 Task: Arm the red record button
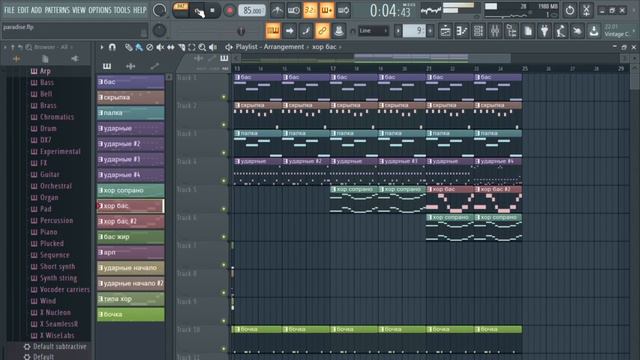[x=229, y=11]
